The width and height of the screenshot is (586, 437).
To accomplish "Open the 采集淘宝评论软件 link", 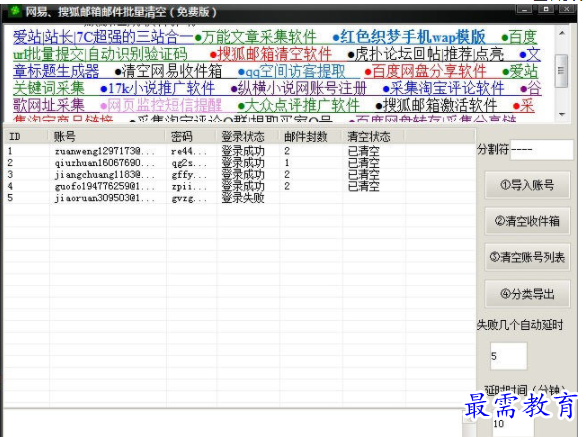I will 444,88.
